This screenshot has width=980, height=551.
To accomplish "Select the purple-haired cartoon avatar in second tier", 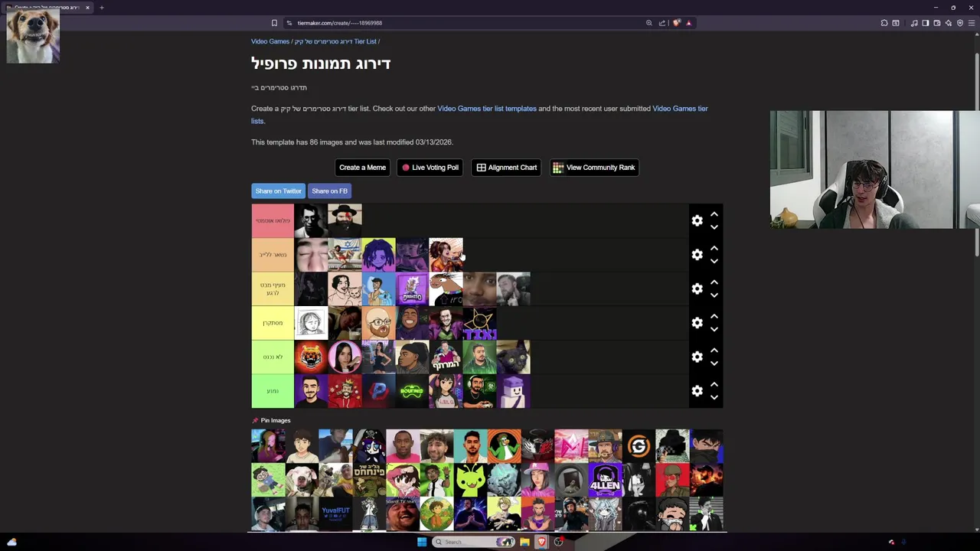I will point(378,255).
